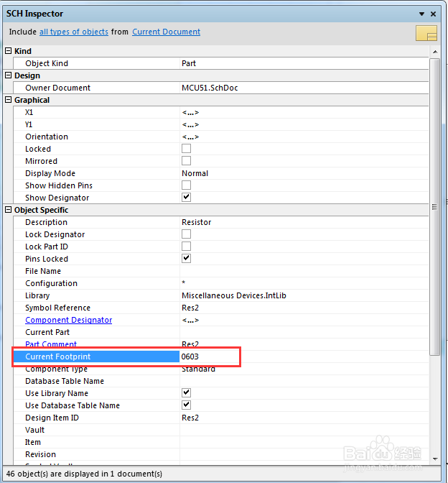Select the Display Mode row label
This screenshot has width=448, height=483.
click(50, 173)
